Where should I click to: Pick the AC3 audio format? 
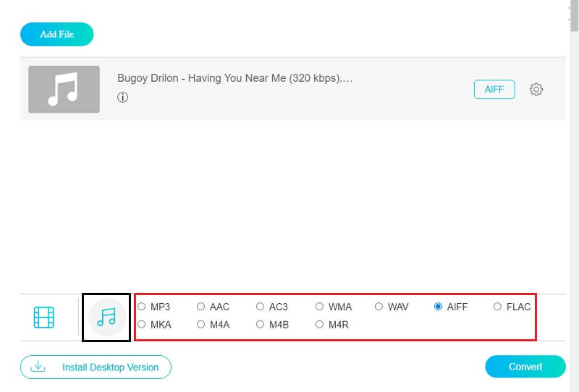click(x=261, y=307)
